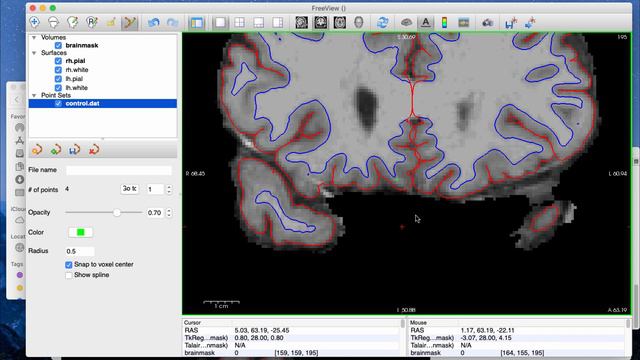
Task: Switch to 1&3 horizontal view layout
Action: (x=278, y=22)
